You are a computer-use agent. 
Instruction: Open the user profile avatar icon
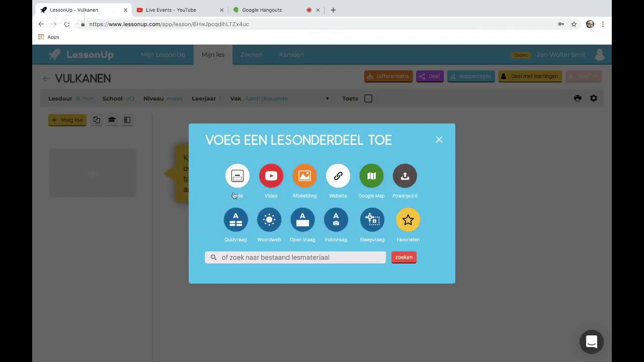[599, 55]
